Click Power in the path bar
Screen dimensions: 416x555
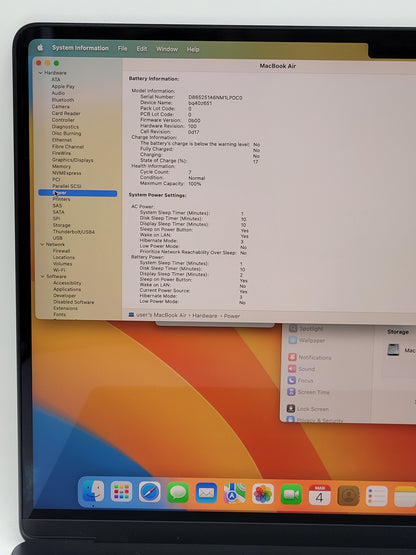(232, 316)
